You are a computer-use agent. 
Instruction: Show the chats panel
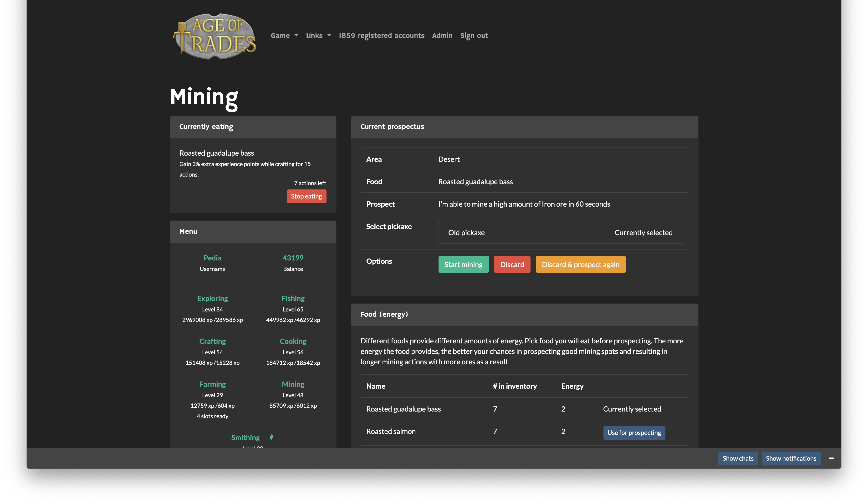pos(738,458)
